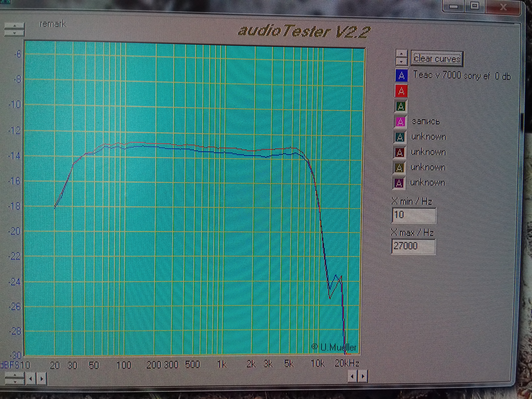Click bottom-left scroll left arrow

pyautogui.click(x=30, y=379)
